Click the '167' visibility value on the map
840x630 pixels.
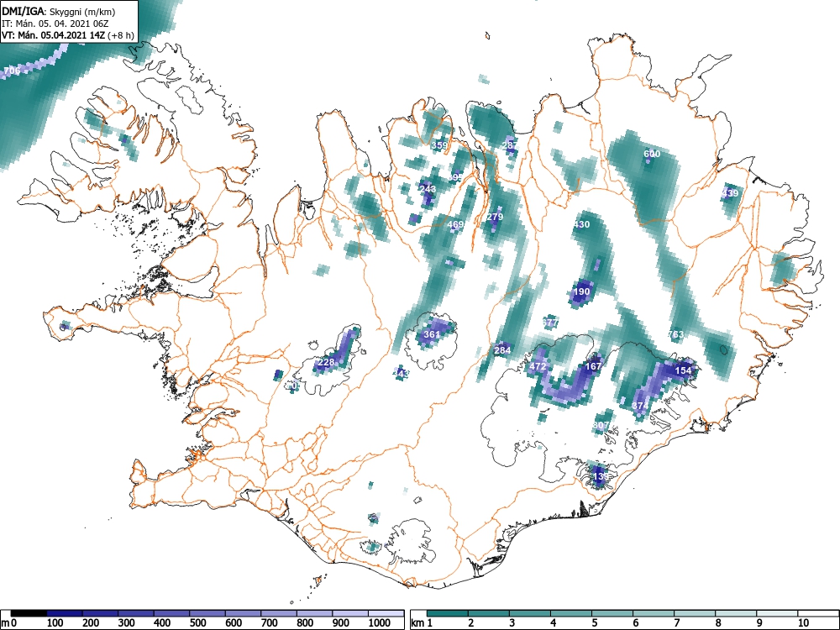click(593, 366)
